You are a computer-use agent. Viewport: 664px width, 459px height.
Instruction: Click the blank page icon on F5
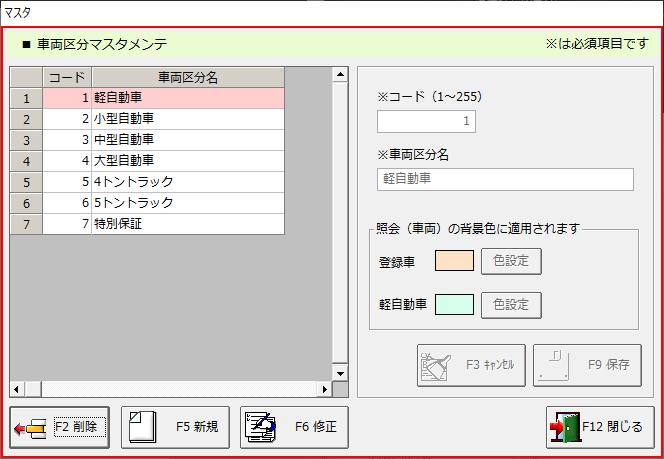(x=142, y=428)
